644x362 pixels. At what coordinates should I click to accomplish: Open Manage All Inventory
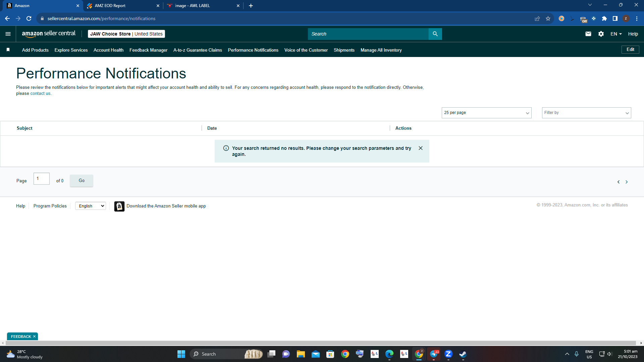381,50
